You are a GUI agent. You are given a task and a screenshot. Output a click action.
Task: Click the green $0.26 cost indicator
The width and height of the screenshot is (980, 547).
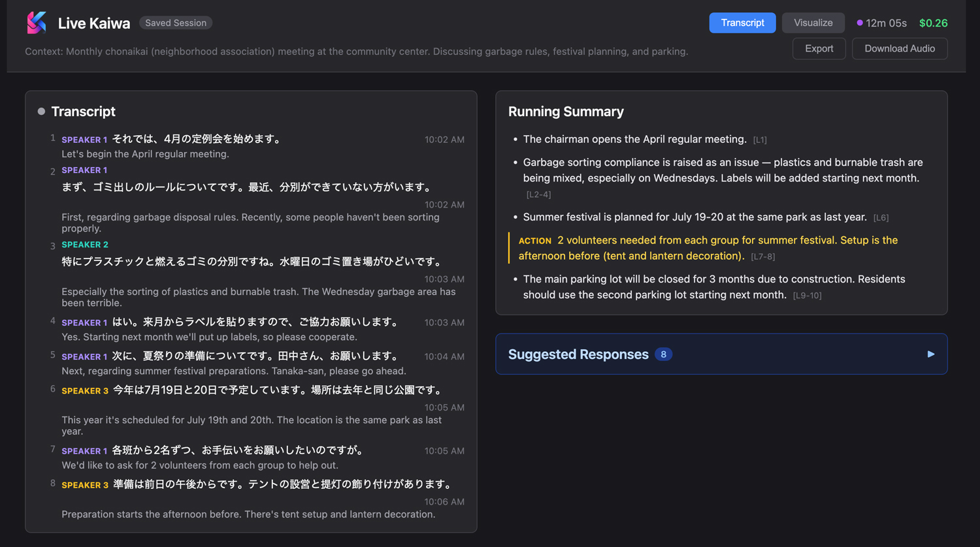(933, 22)
